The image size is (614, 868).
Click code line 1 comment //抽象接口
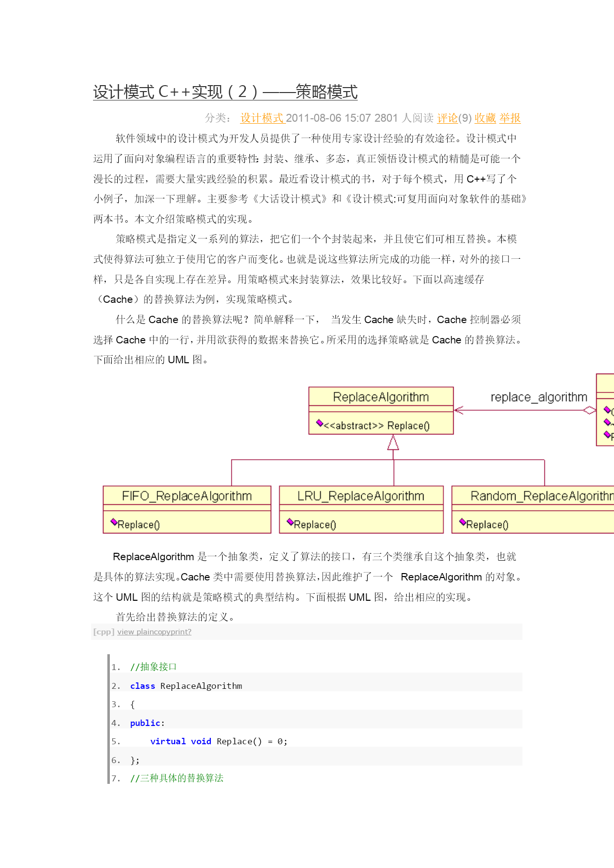click(153, 667)
